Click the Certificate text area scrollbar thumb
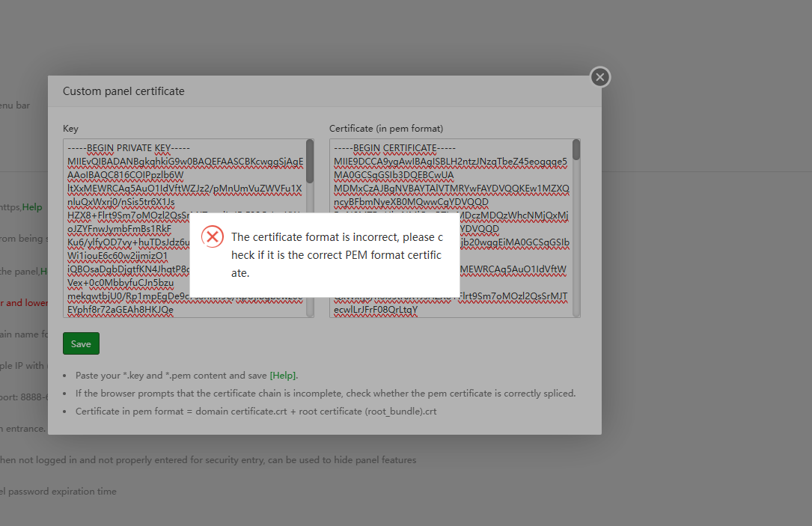The width and height of the screenshot is (812, 526). [x=576, y=150]
